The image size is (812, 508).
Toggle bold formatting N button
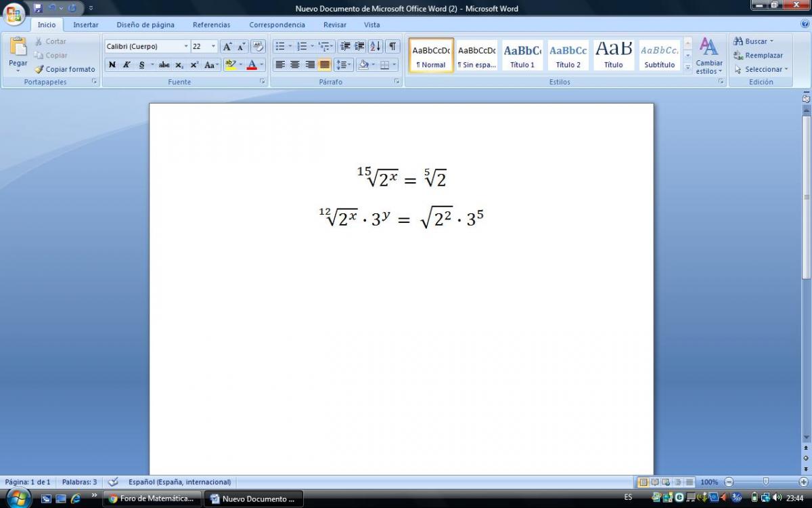click(x=112, y=65)
